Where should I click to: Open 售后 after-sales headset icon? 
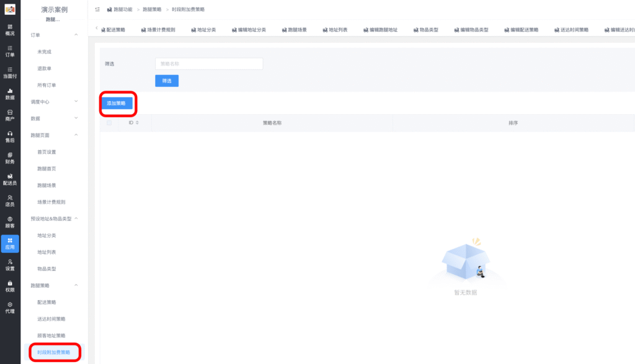(x=10, y=136)
